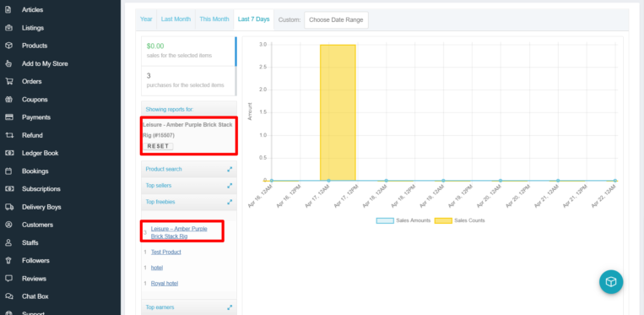Switch to the This Month tab
This screenshot has width=644, height=315.
[x=214, y=19]
